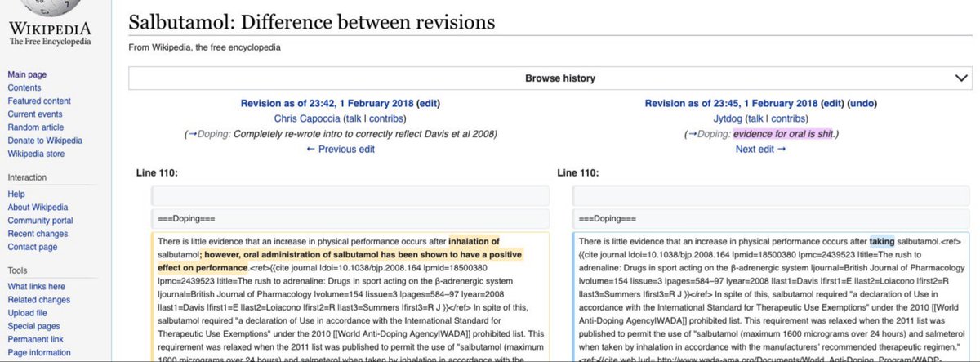Open Revision as of 23:42 link
This screenshot has width=980, height=362.
327,104
